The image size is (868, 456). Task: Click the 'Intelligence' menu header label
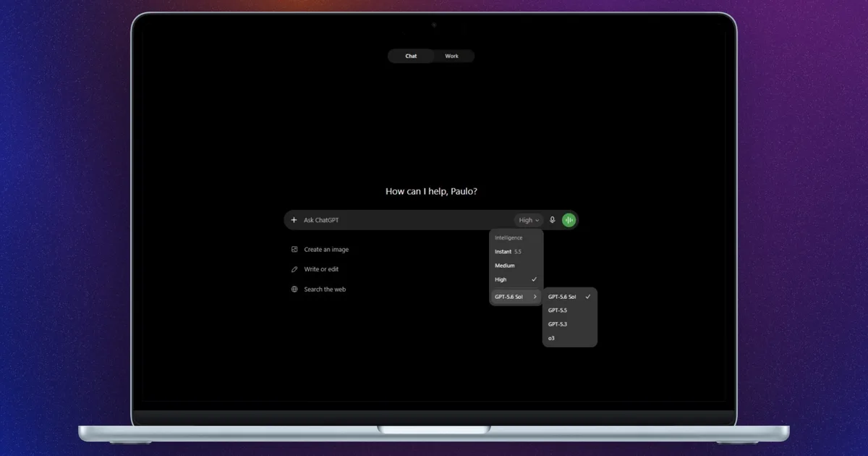click(x=509, y=237)
